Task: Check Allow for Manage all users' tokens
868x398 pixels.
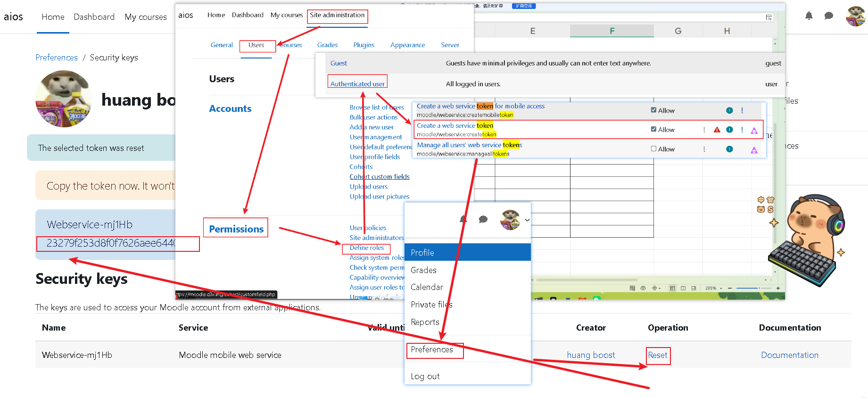Action: click(653, 149)
